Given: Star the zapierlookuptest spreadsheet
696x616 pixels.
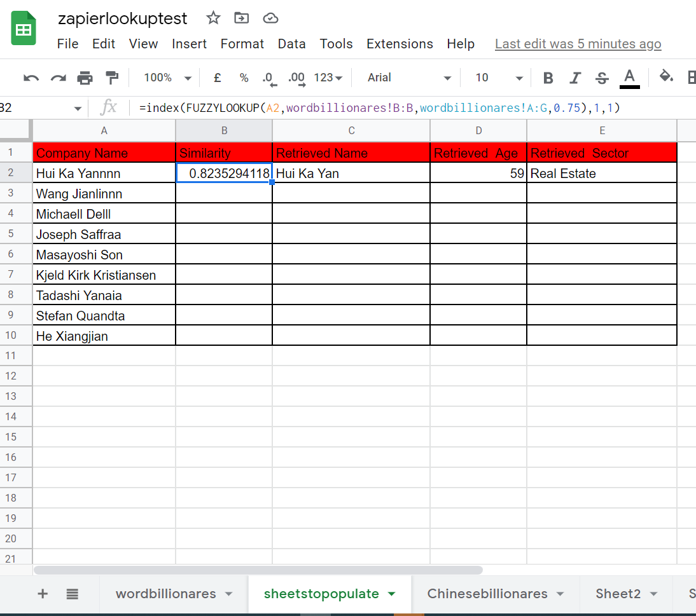Looking at the screenshot, I should 213,18.
